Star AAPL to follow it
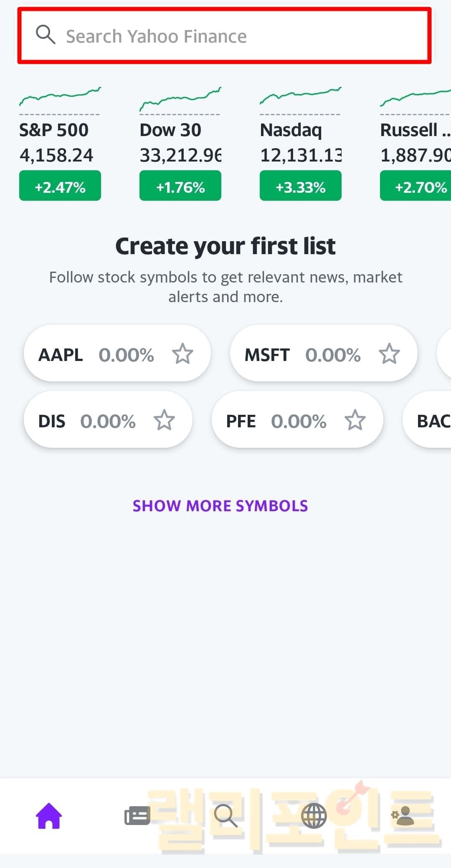 [x=182, y=354]
